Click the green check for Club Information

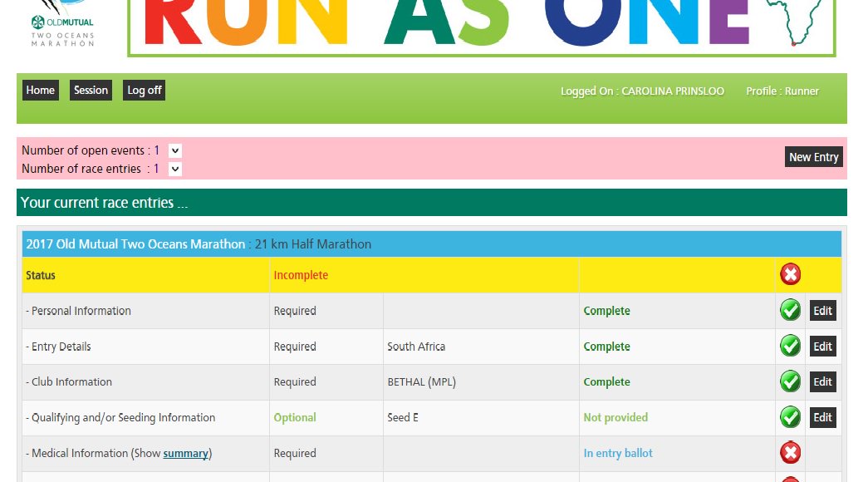pos(790,381)
